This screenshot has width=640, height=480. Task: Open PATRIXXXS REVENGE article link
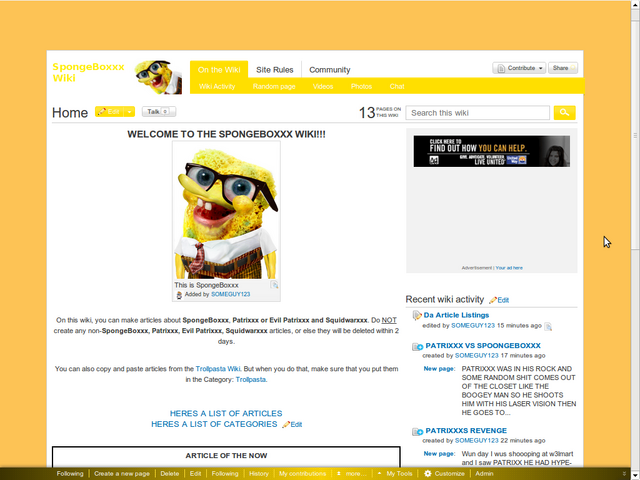(466, 431)
